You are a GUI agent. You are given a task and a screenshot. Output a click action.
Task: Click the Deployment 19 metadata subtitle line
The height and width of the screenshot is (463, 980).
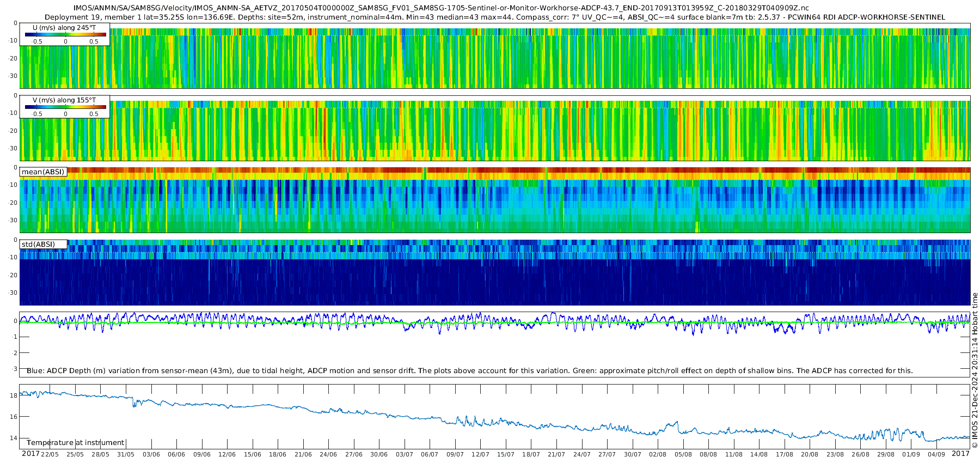(494, 17)
